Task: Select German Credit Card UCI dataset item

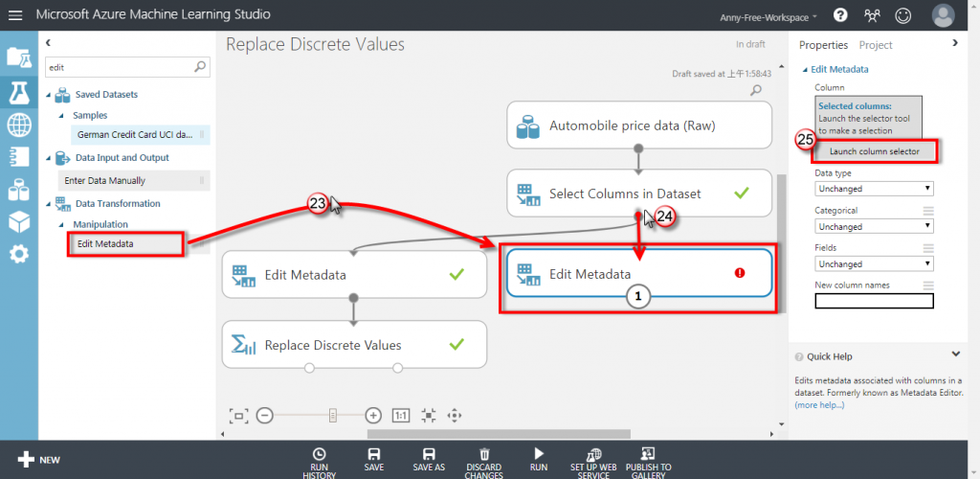Action: 140,134
